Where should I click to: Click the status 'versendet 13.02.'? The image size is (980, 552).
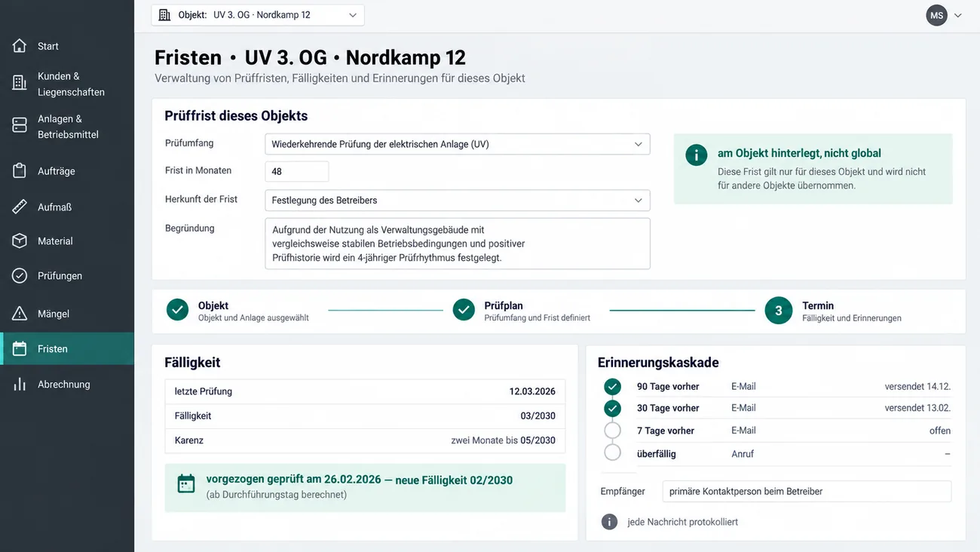917,408
